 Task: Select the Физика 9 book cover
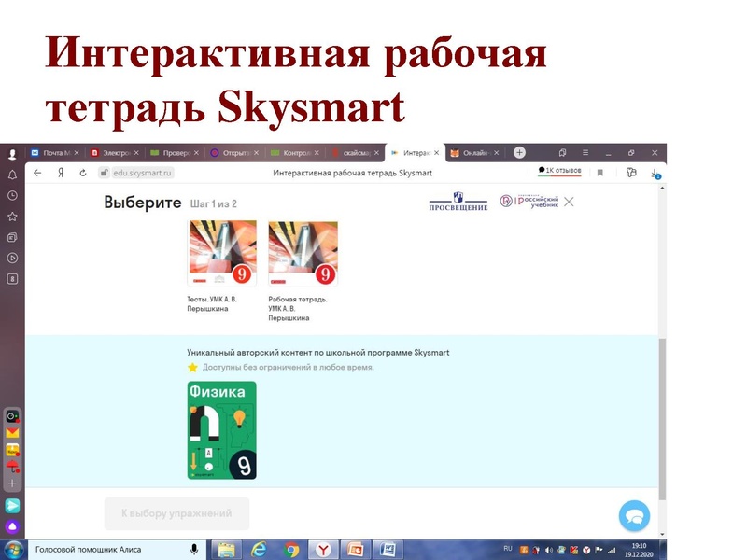[x=224, y=429]
